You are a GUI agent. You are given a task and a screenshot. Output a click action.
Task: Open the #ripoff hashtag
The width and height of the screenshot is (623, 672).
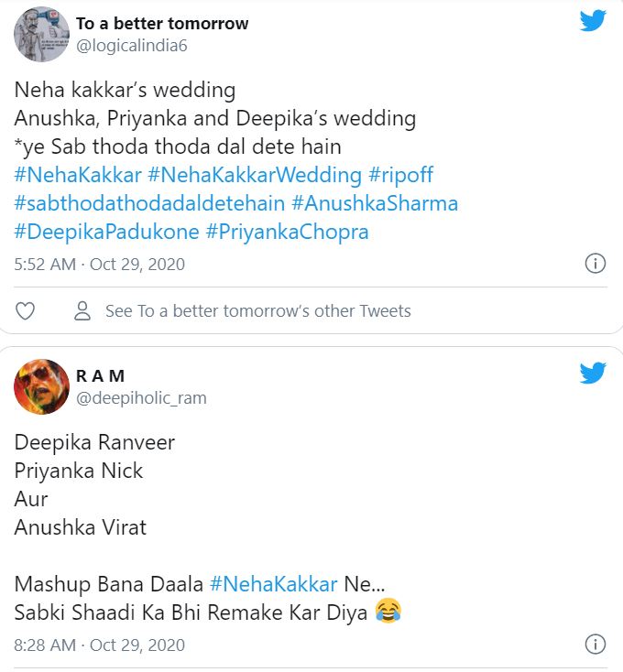click(x=400, y=174)
